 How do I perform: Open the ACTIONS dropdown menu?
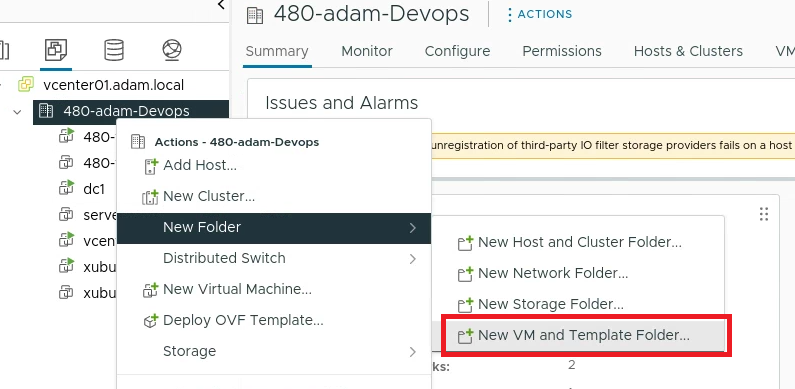[539, 15]
